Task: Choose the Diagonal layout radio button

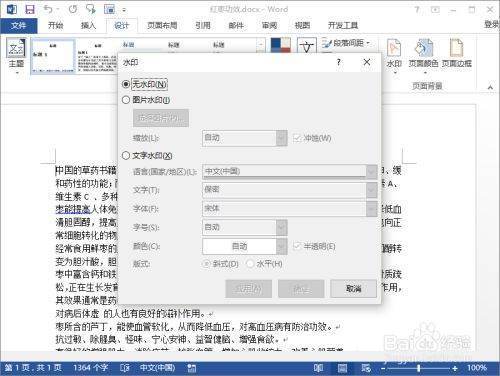Action: pyautogui.click(x=207, y=264)
